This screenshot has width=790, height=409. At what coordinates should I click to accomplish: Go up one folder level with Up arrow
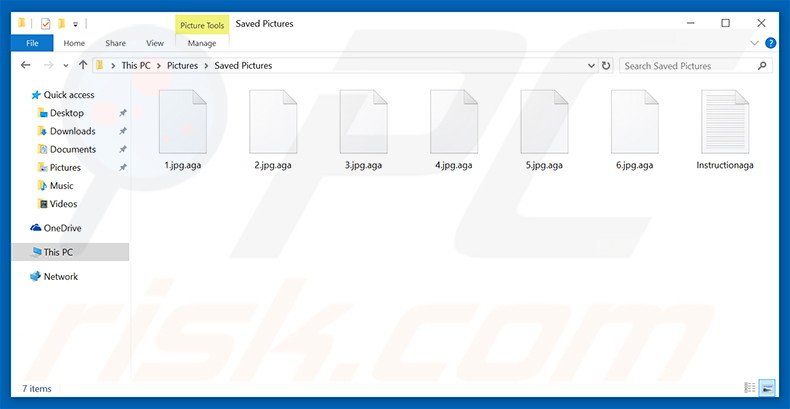(83, 65)
